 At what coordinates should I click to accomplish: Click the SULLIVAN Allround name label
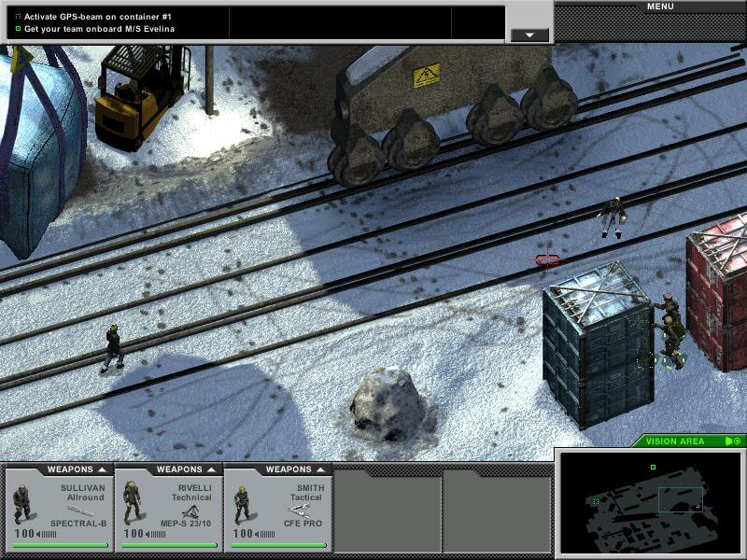click(x=82, y=493)
